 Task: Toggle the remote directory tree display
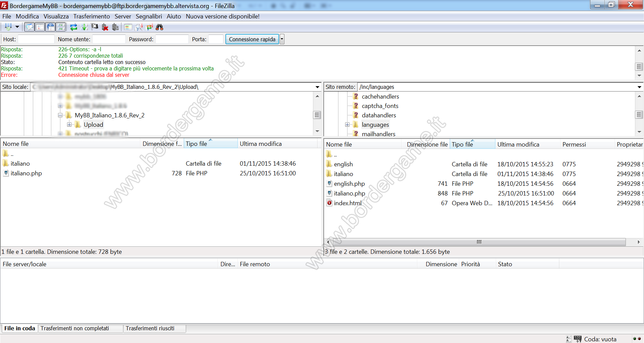pos(50,27)
